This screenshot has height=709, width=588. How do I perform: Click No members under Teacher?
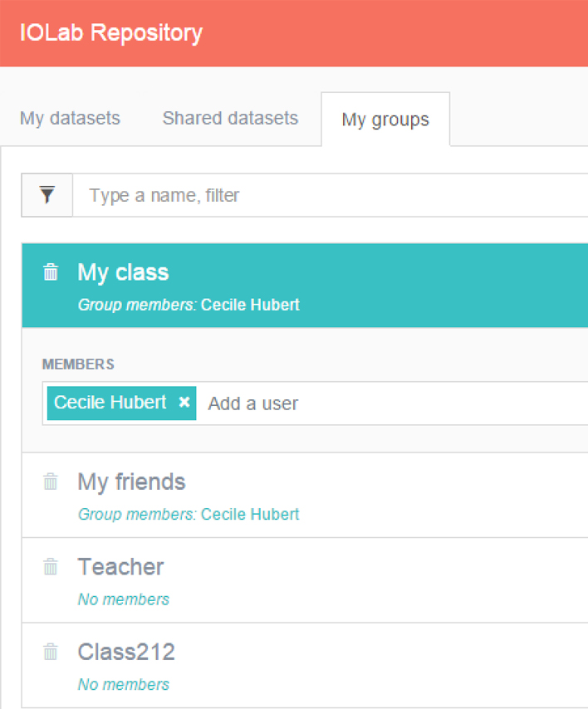point(124,599)
